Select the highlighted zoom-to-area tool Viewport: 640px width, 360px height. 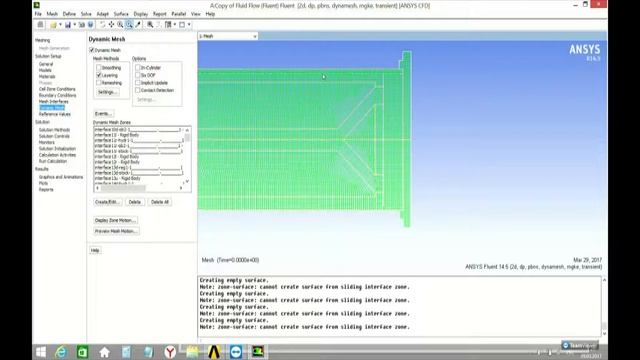click(129, 25)
